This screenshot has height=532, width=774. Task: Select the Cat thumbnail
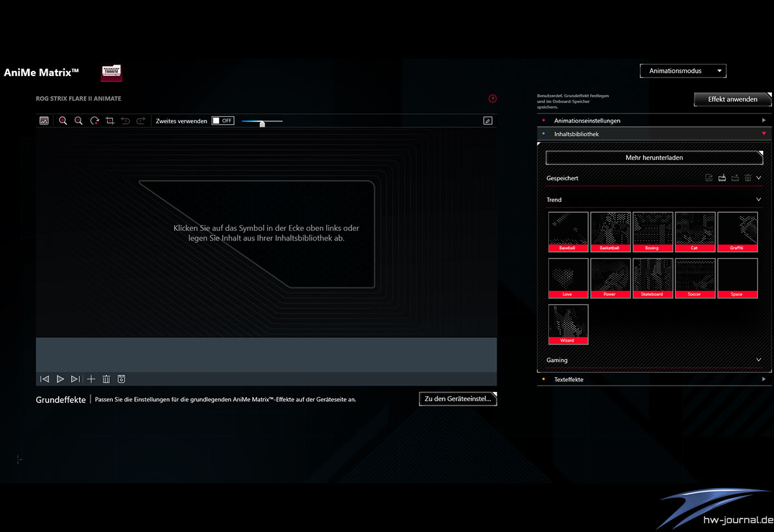coord(695,232)
